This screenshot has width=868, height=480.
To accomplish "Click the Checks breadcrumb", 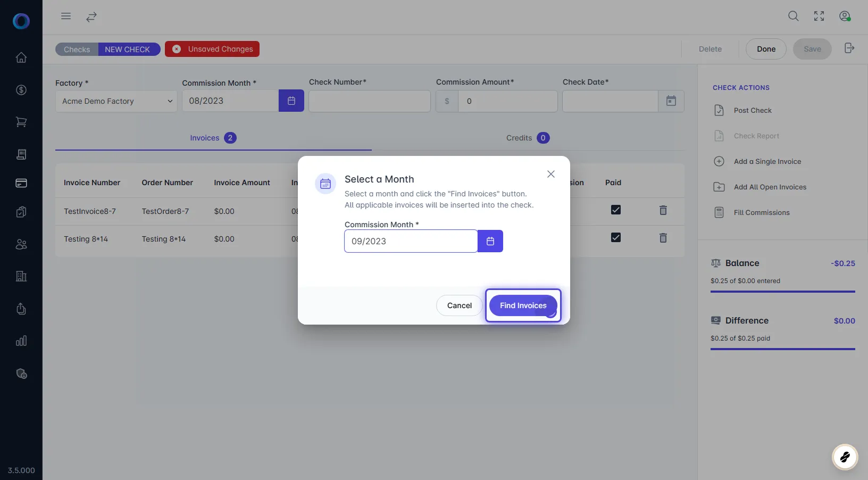I will tap(77, 49).
